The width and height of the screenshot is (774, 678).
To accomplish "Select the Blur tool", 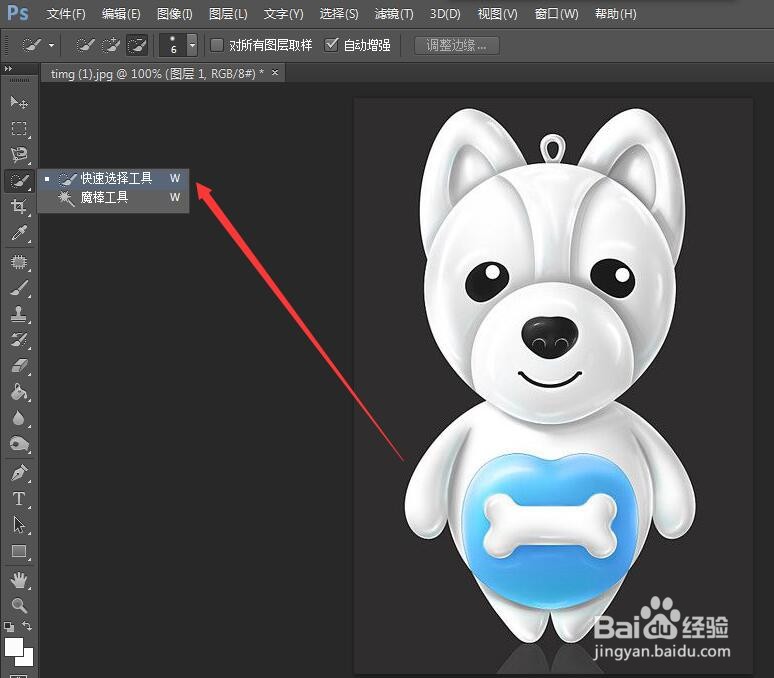I will coord(19,418).
